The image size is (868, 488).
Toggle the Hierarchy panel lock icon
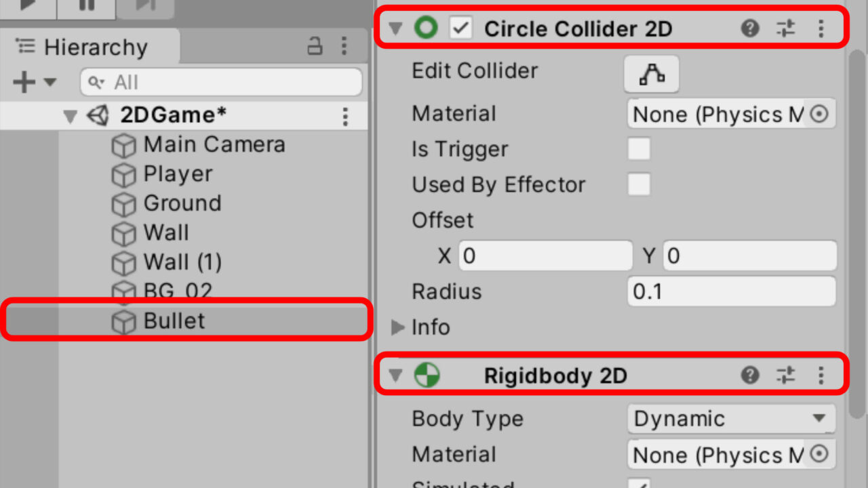(315, 46)
